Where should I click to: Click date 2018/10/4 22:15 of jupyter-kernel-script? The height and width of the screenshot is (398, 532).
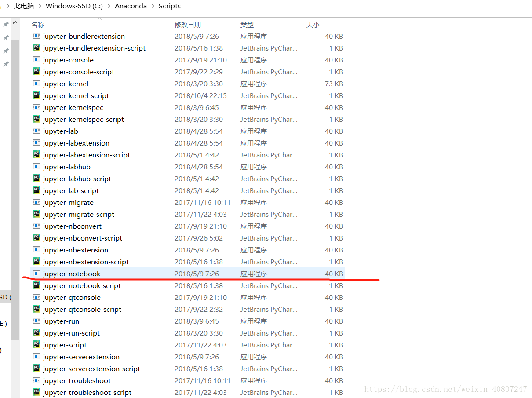point(201,95)
